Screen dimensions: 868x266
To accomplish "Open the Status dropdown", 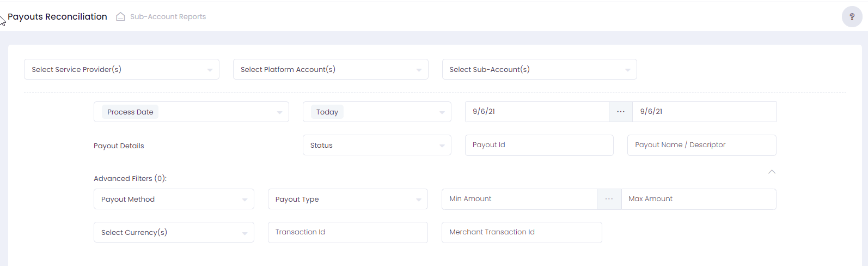I will point(377,145).
